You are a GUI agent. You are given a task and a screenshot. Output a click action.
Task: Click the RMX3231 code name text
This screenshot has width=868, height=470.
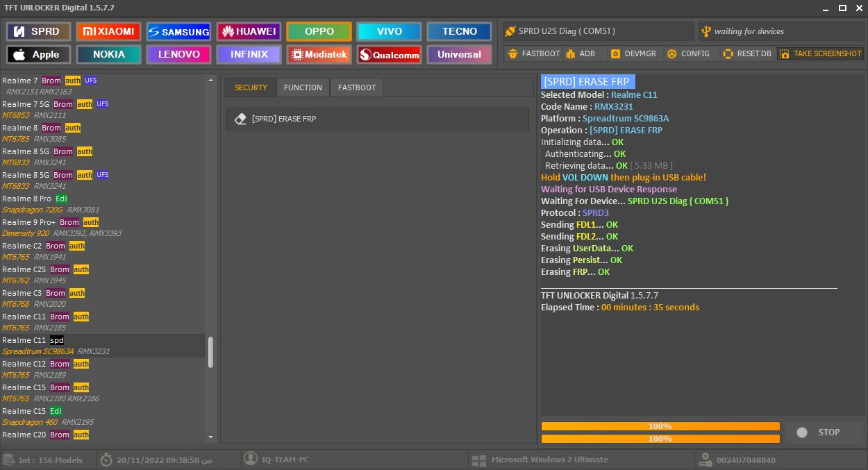tap(614, 107)
